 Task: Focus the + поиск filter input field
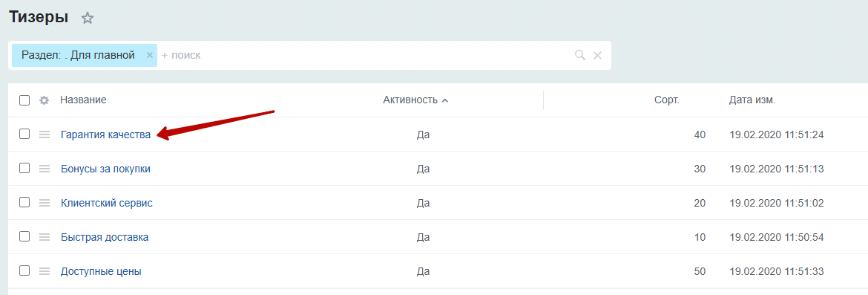(365, 55)
